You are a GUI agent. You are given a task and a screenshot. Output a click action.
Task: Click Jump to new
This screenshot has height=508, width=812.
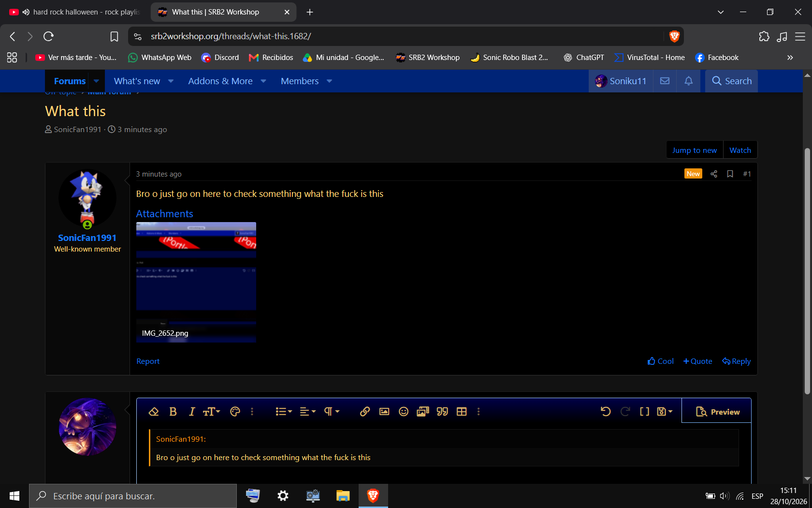tap(695, 150)
